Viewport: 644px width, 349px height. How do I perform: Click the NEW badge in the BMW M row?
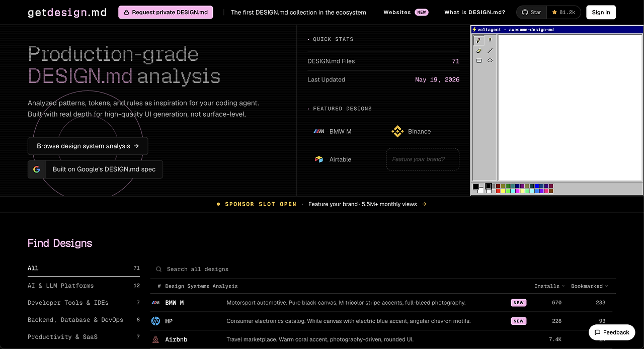coord(518,303)
